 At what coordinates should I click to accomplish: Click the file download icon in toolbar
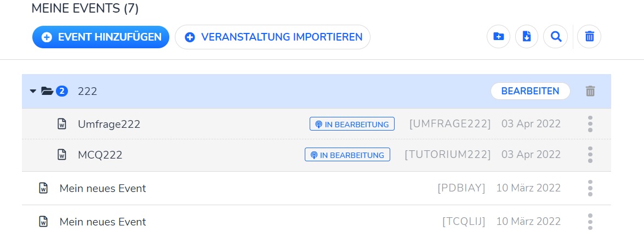click(x=527, y=37)
